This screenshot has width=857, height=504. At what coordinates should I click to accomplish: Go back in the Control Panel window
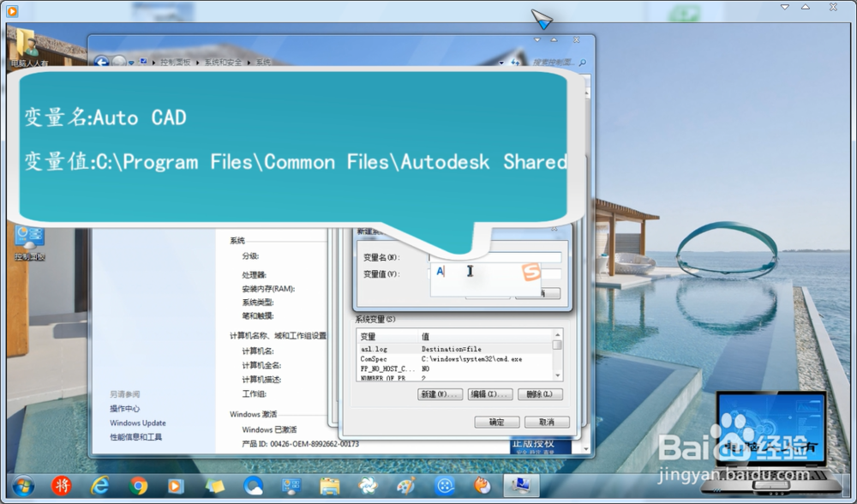tap(101, 62)
